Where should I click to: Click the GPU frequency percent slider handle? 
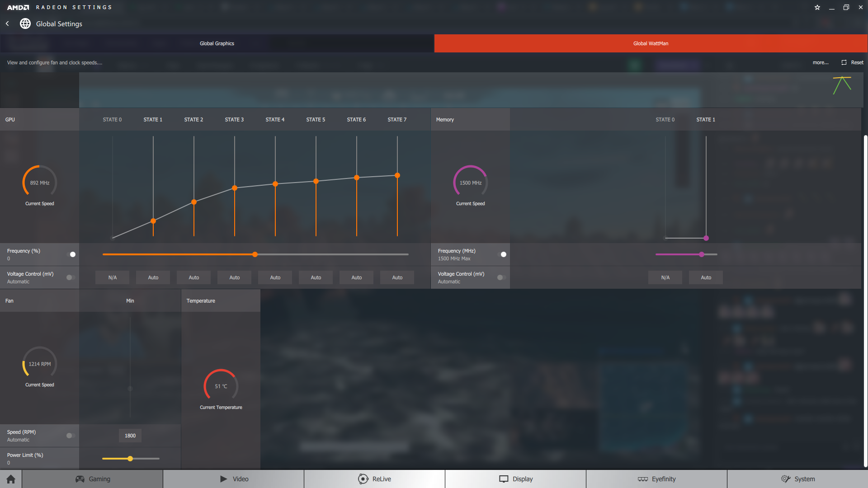[x=255, y=254]
